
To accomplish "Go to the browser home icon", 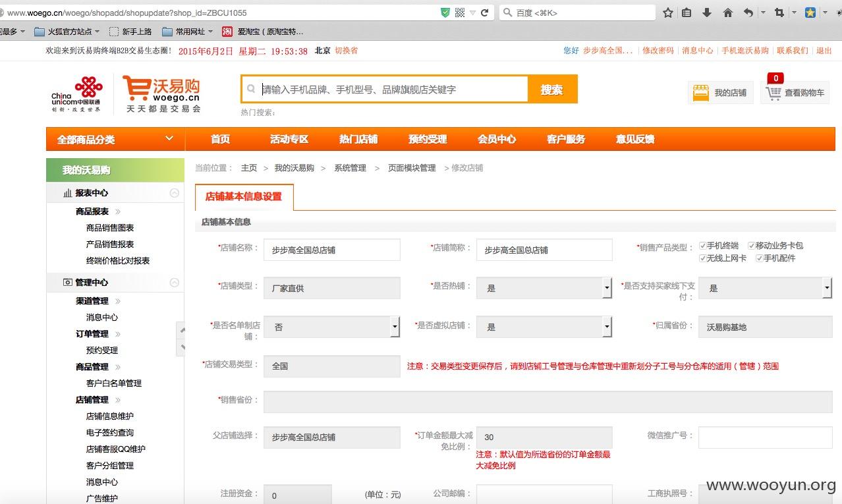I will click(728, 13).
